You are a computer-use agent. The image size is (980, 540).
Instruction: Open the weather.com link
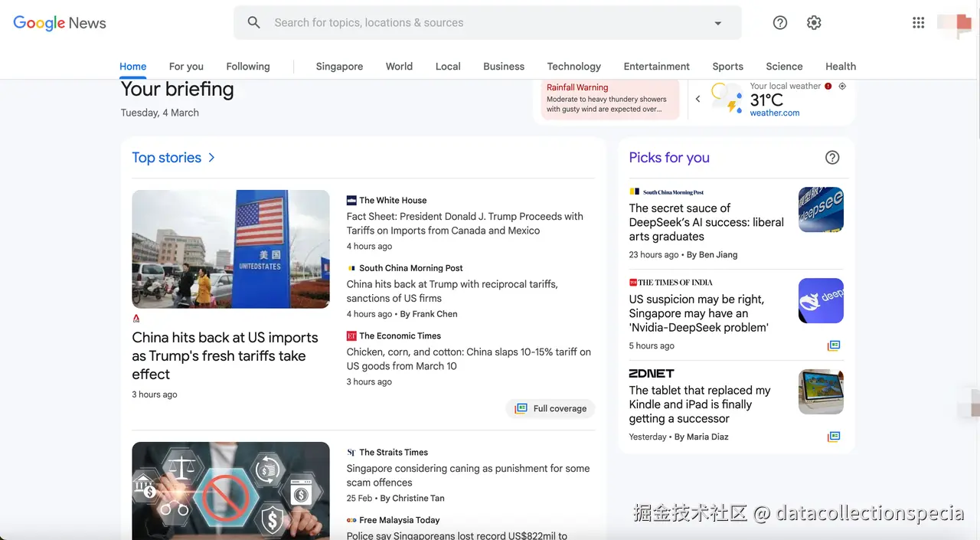pos(774,113)
